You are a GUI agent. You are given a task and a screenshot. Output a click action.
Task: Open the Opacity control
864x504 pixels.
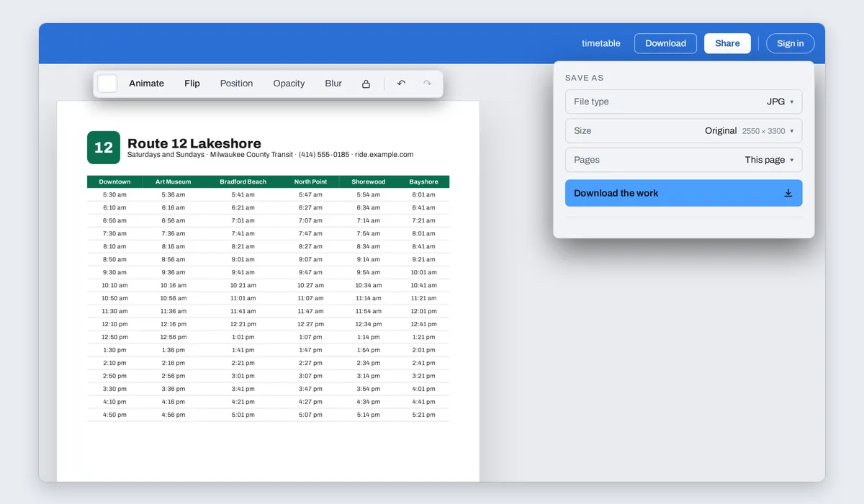click(x=289, y=84)
